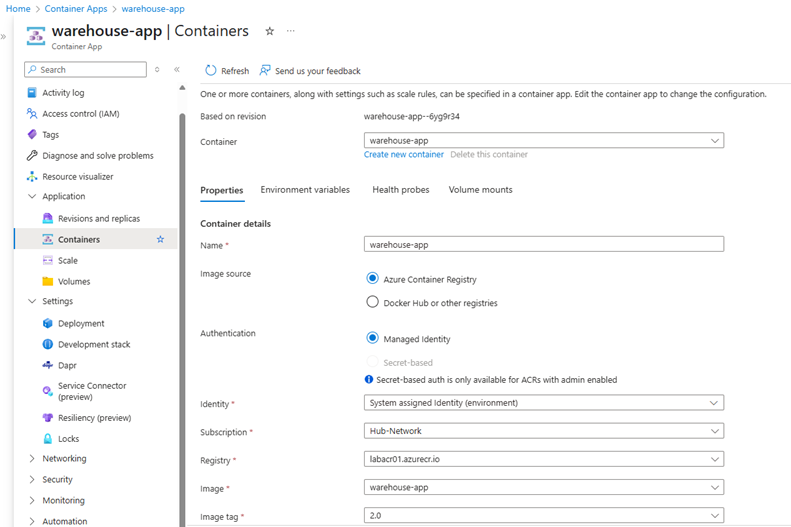Expand the Monitoring section
This screenshot has height=527, width=791.
[x=32, y=500]
